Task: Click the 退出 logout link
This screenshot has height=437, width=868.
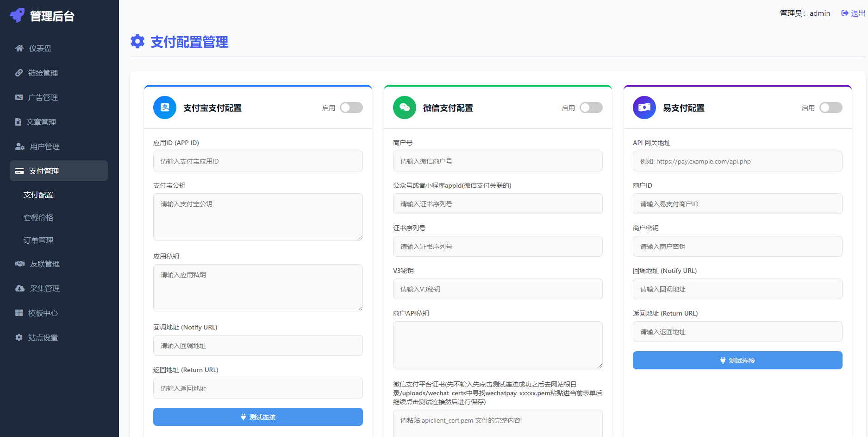Action: tap(853, 13)
